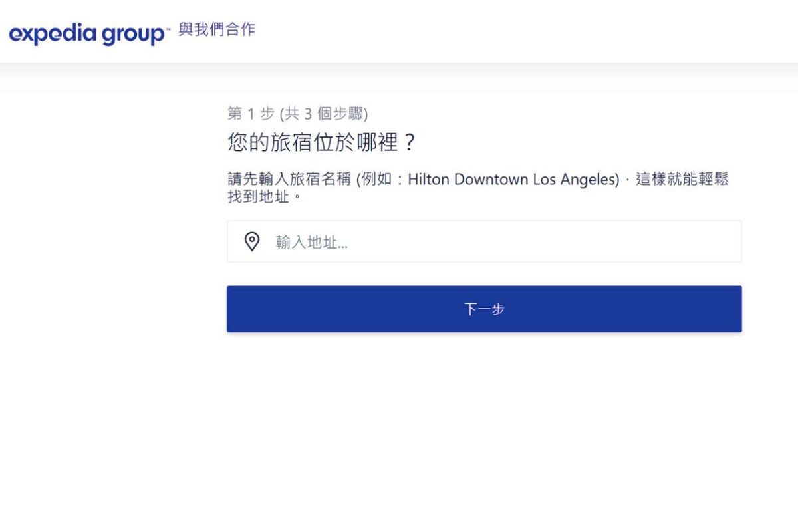Click the instruction text mentioning Hilton Downtown Los Angeles
798x532 pixels.
pos(477,188)
